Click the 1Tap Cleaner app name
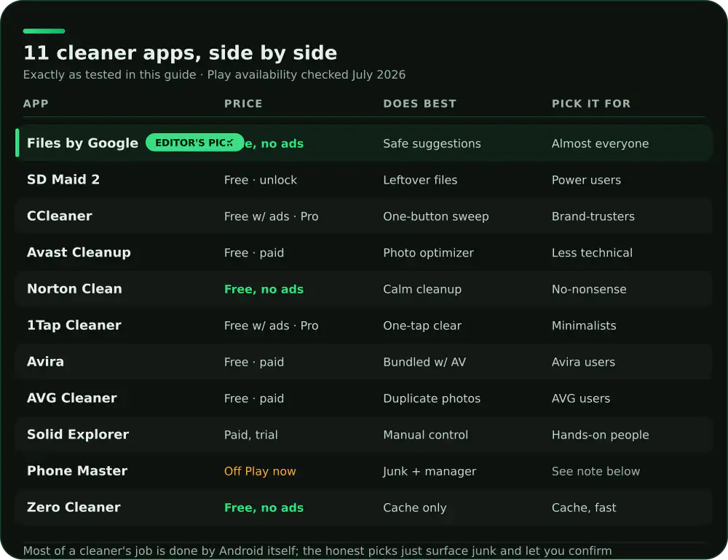This screenshot has width=728, height=560. 74,325
